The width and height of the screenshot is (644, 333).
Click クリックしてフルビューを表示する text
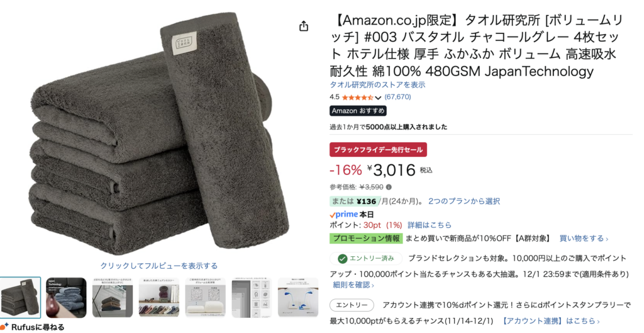(x=159, y=266)
